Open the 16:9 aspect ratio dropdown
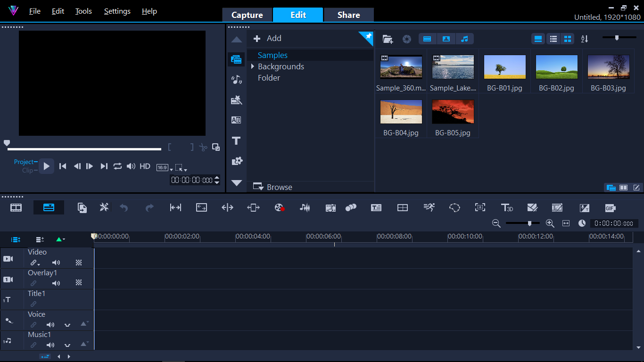644x362 pixels. [x=165, y=168]
